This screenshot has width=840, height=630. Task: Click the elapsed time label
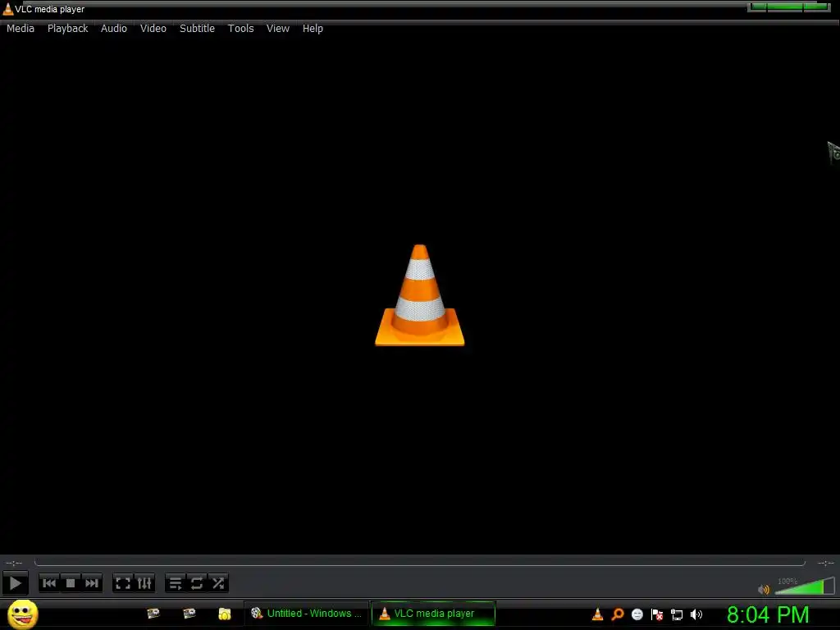point(14,563)
